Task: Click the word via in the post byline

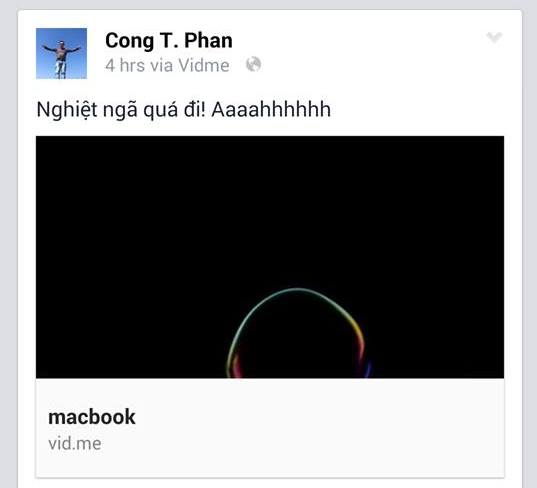Action: pyautogui.click(x=161, y=65)
